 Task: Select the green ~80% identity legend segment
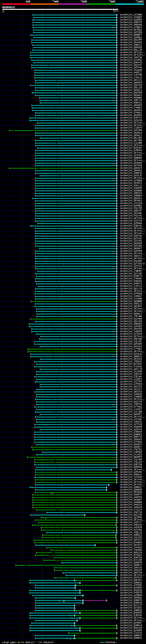pos(101,4)
